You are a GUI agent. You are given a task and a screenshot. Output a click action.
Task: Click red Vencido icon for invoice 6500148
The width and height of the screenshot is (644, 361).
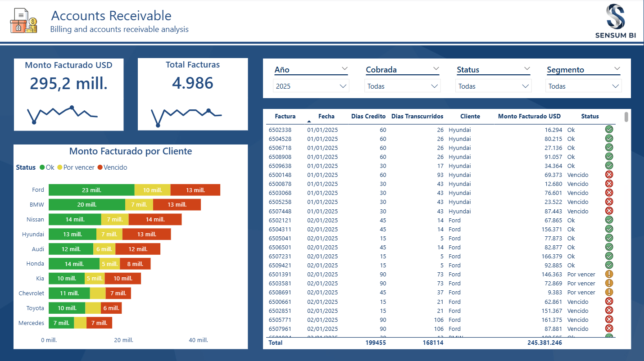click(609, 175)
